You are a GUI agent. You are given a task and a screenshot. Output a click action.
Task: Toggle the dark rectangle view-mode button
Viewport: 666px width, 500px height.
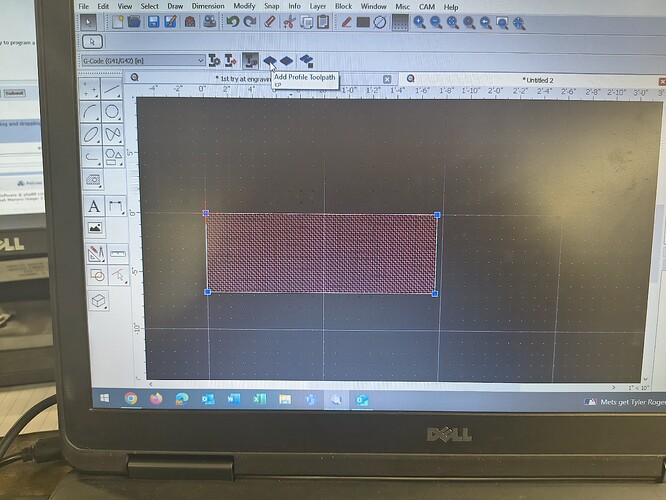(x=363, y=23)
